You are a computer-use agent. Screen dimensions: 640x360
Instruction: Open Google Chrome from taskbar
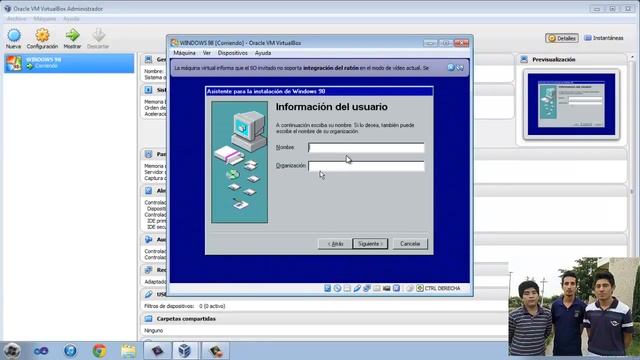(99, 351)
